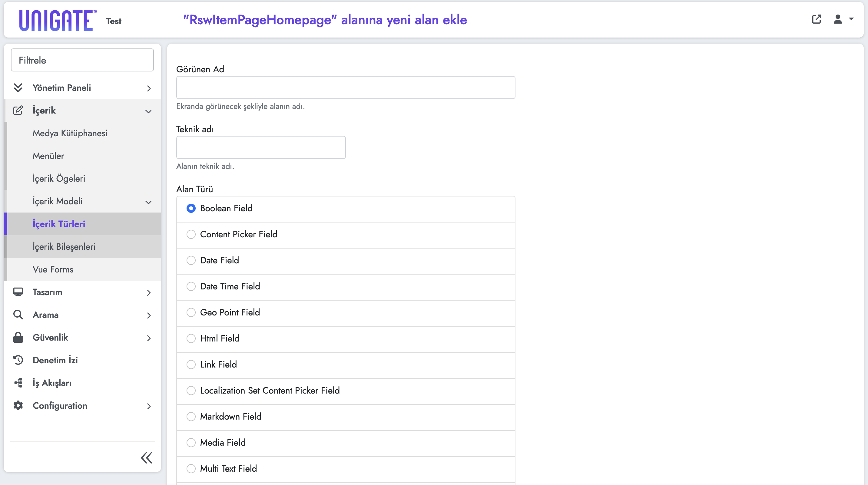Viewport: 868px width, 485px height.
Task: Expand Yönetim Paneli menu chevron
Action: pyautogui.click(x=149, y=88)
